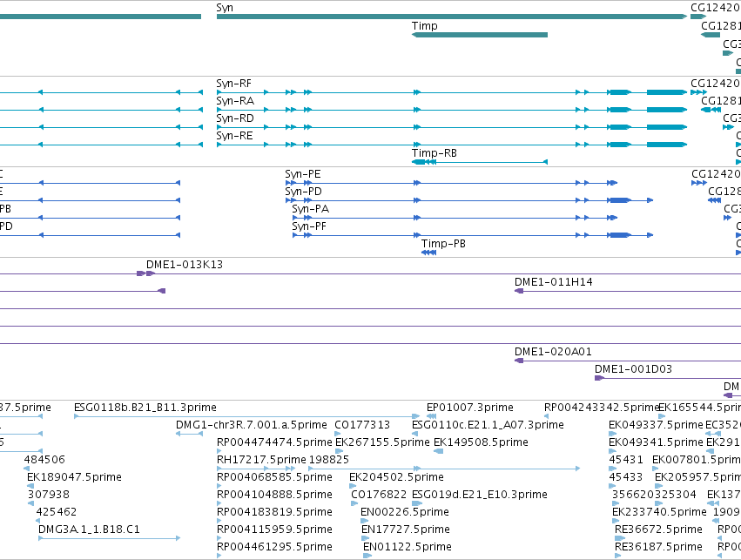Image resolution: width=741 pixels, height=560 pixels.
Task: Click EN01122.5prime label
Action: click(x=408, y=547)
